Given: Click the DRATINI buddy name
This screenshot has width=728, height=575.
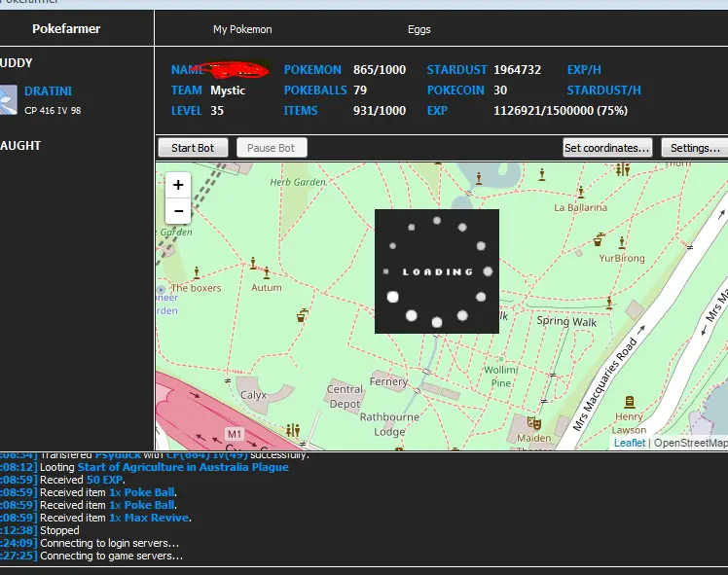Looking at the screenshot, I should pos(49,90).
